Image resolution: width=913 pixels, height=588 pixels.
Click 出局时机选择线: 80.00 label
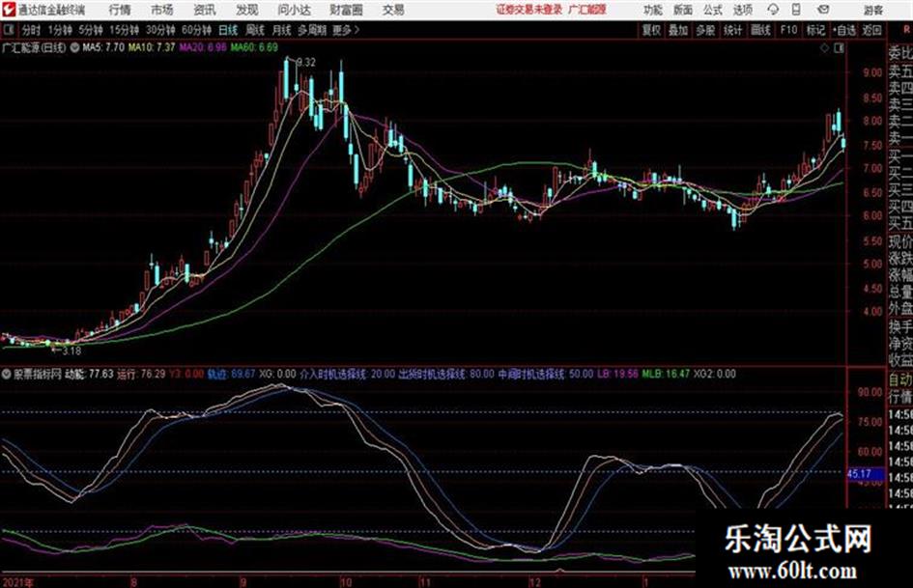click(446, 374)
